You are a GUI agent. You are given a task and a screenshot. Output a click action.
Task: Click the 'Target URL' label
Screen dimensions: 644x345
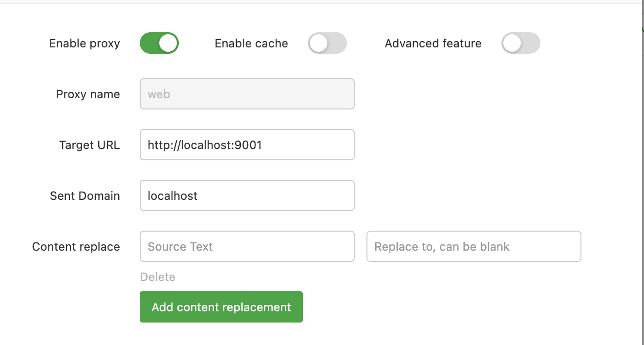(x=89, y=145)
